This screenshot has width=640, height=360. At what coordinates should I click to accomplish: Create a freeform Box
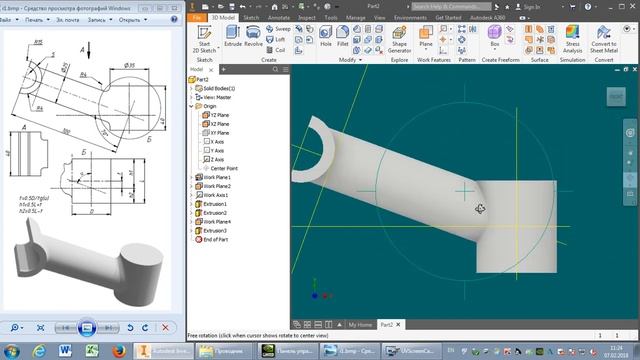pyautogui.click(x=495, y=36)
